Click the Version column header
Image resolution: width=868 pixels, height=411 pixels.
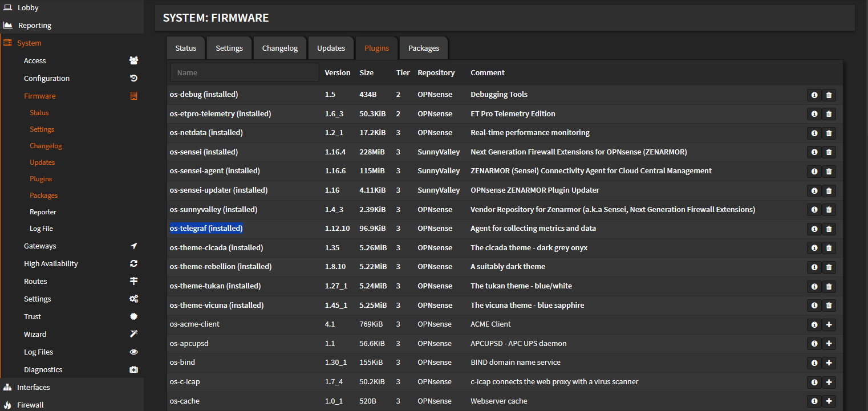[x=338, y=72]
